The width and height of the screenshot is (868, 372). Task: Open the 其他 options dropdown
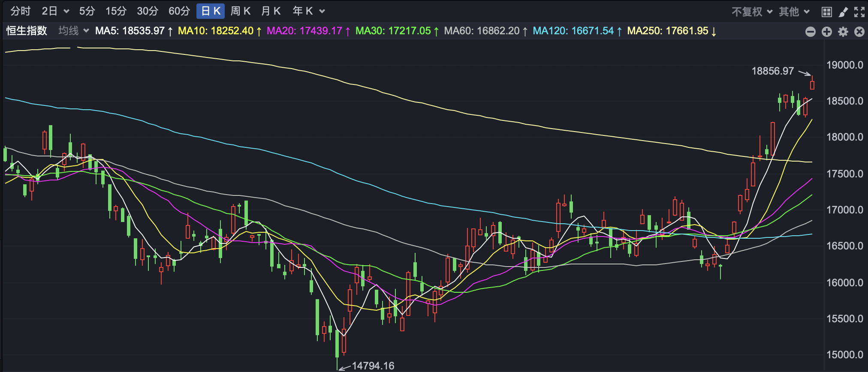pyautogui.click(x=794, y=12)
